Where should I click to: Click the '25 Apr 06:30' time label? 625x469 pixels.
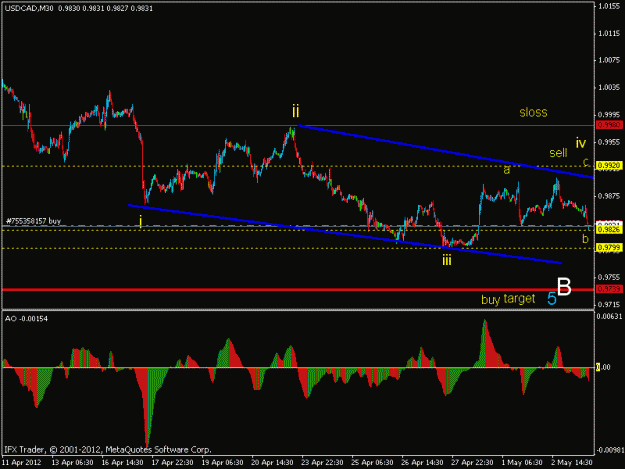[x=372, y=462]
